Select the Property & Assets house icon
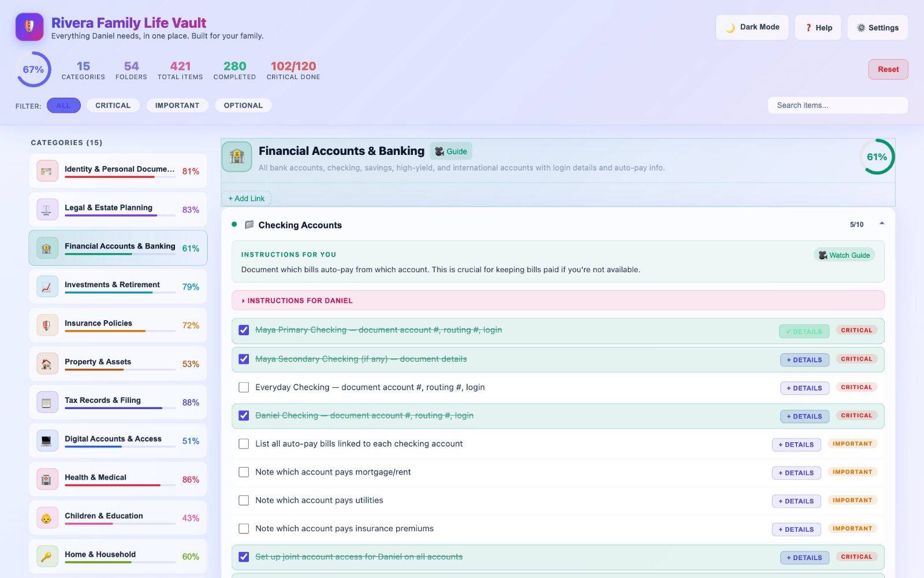Viewport: 924px width, 578px height. (47, 364)
